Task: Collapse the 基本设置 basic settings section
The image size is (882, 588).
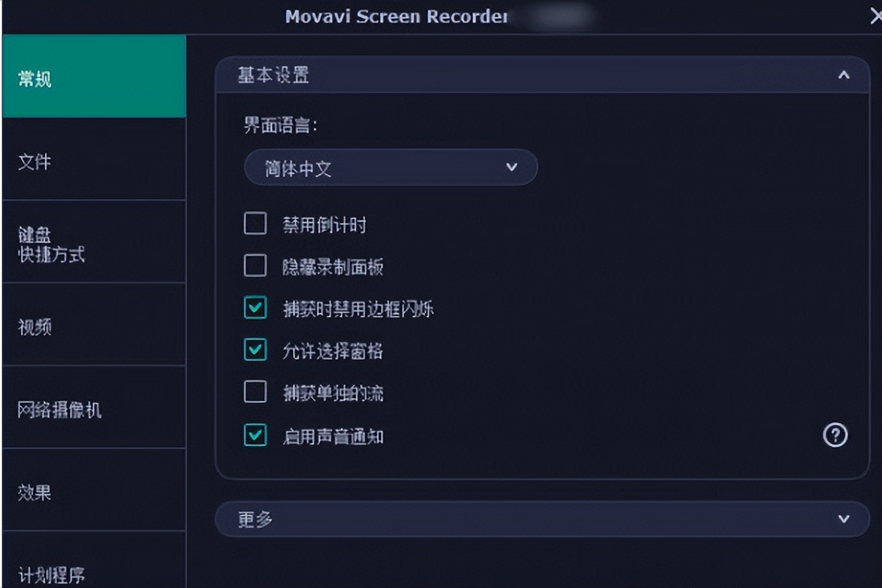Action: (844, 75)
